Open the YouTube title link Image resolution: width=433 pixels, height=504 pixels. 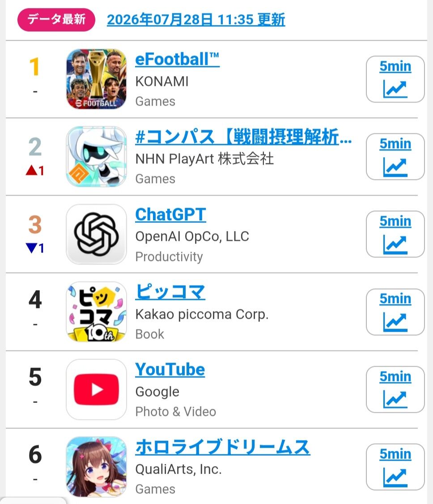(170, 370)
